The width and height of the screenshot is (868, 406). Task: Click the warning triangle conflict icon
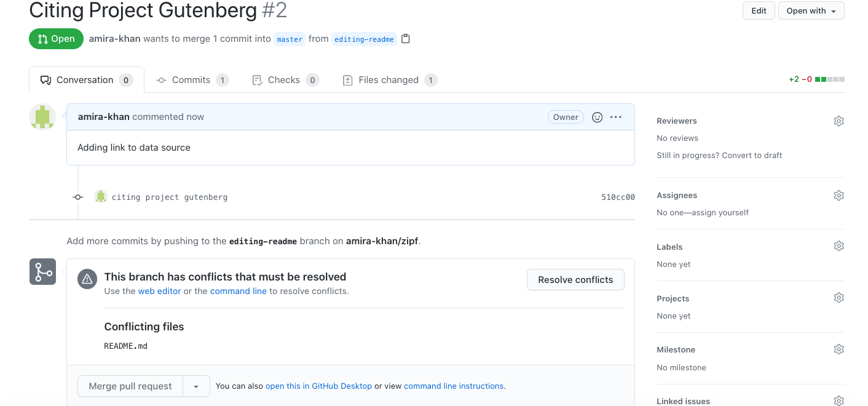point(87,279)
